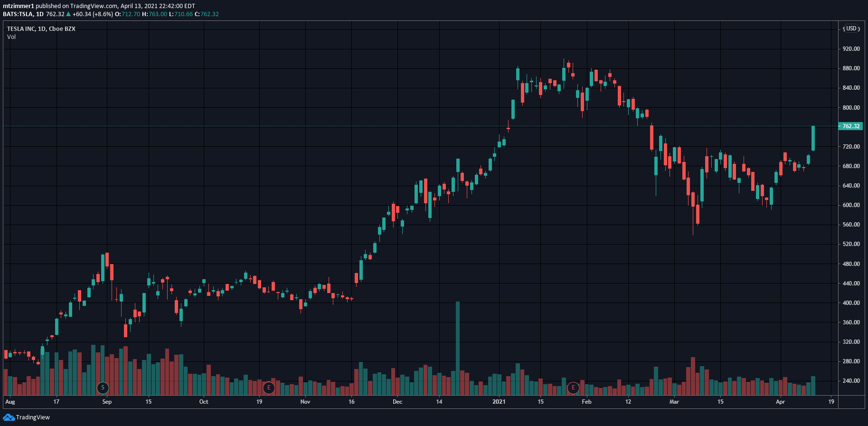
Task: Open the earnings 'E' marker near October 19
Action: (269, 388)
